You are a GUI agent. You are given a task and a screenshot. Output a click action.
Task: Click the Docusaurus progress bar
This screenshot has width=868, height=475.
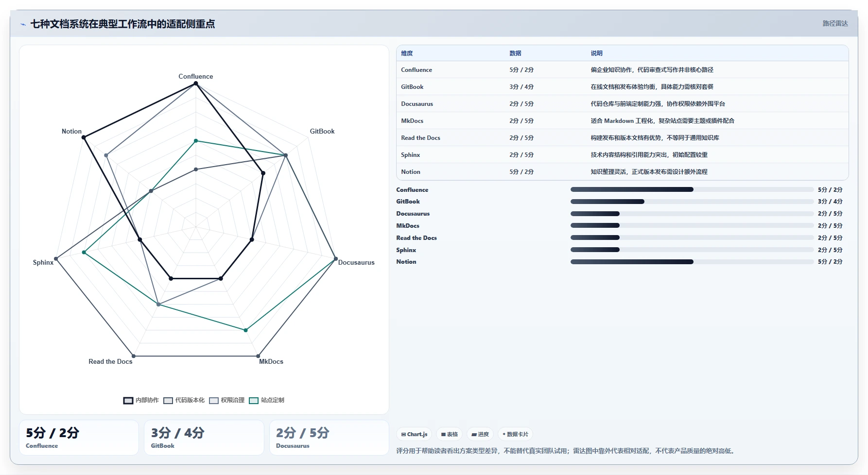[x=692, y=214]
